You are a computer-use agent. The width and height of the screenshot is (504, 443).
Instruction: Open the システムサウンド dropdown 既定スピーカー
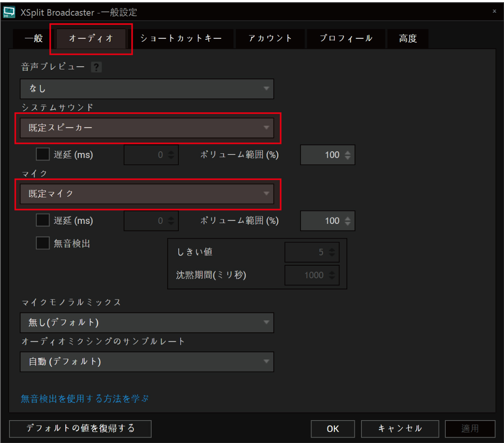[x=147, y=128]
